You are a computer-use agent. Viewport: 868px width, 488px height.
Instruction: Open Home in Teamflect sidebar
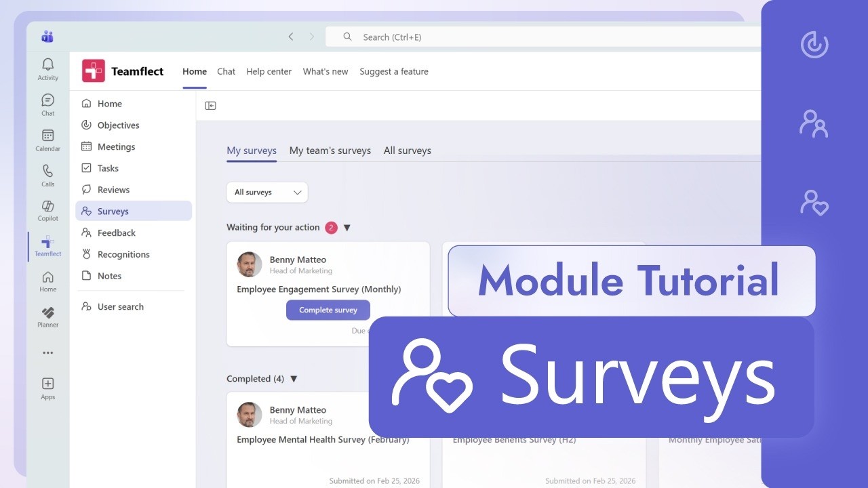point(134,104)
